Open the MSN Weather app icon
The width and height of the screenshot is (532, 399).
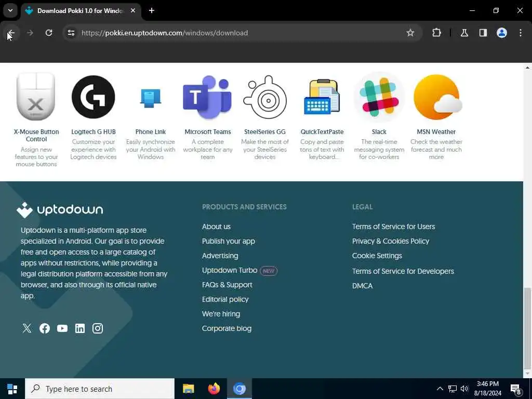[x=437, y=97]
